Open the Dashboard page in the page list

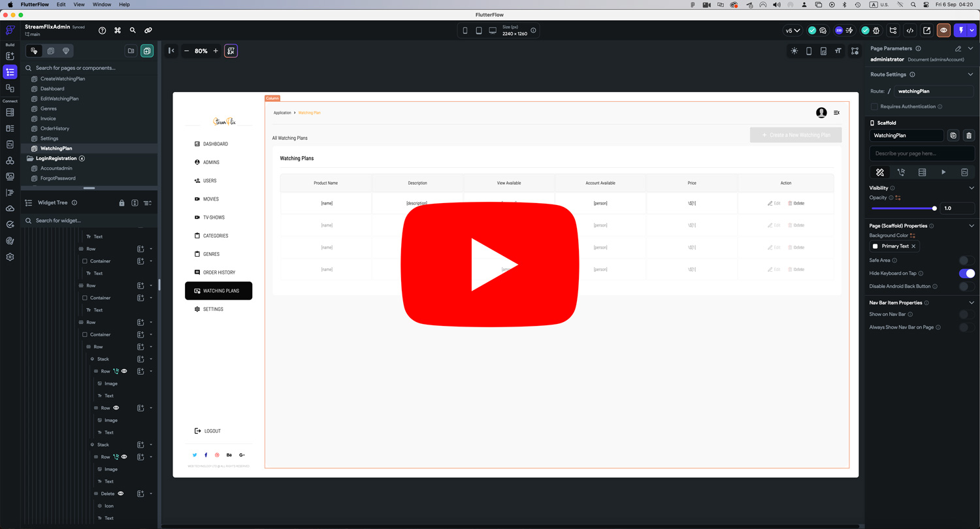pyautogui.click(x=52, y=89)
